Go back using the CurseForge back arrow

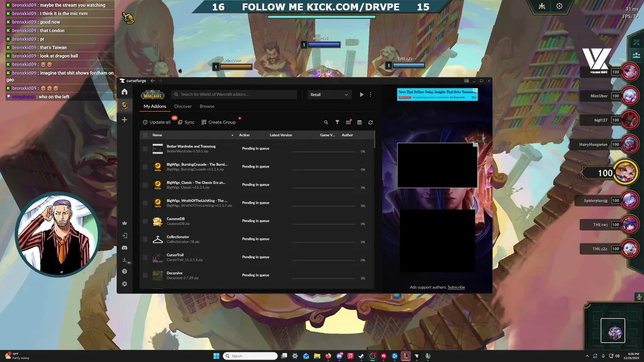152,80
